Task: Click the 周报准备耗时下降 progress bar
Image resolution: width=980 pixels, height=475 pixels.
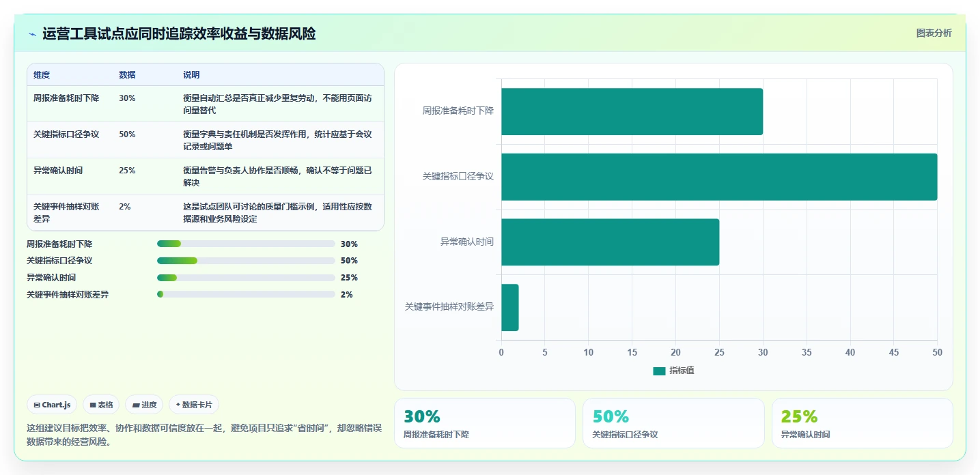Action: 246,244
